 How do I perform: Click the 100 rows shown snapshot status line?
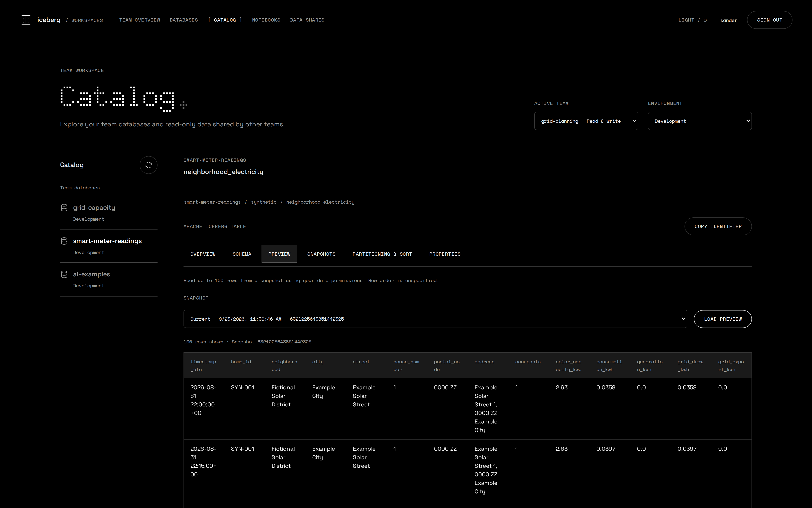247,342
